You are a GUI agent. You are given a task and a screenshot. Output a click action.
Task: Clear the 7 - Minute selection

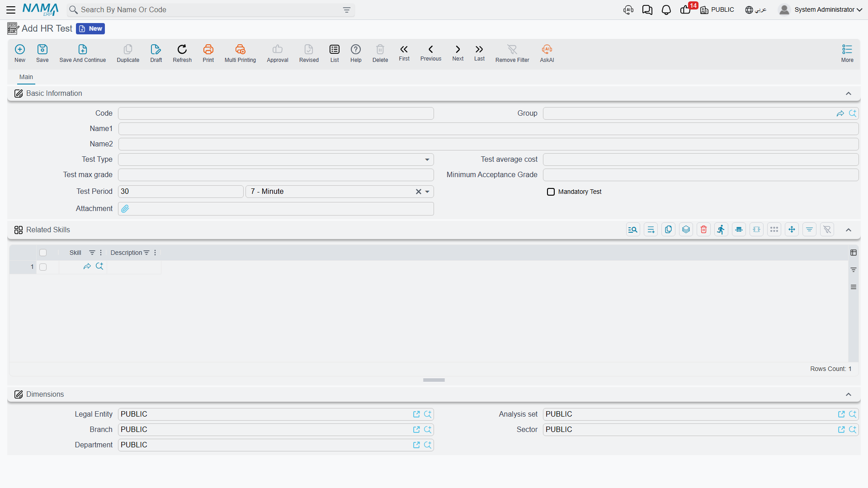(x=419, y=192)
